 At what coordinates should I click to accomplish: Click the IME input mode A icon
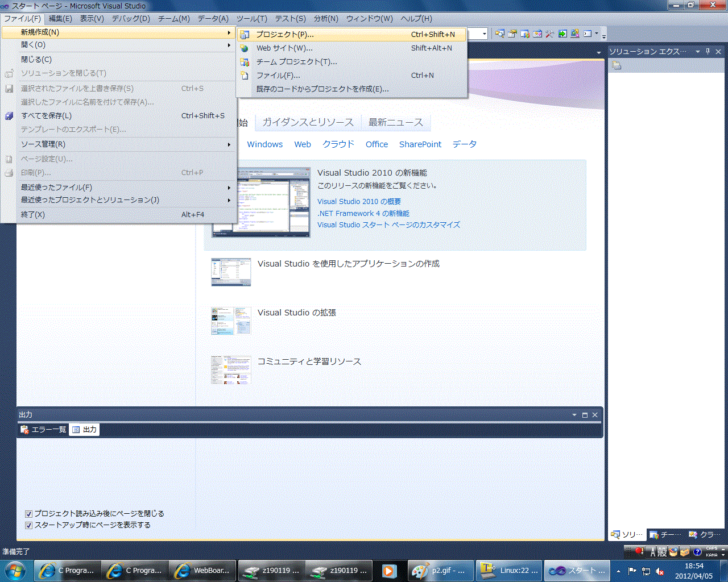[x=652, y=552]
